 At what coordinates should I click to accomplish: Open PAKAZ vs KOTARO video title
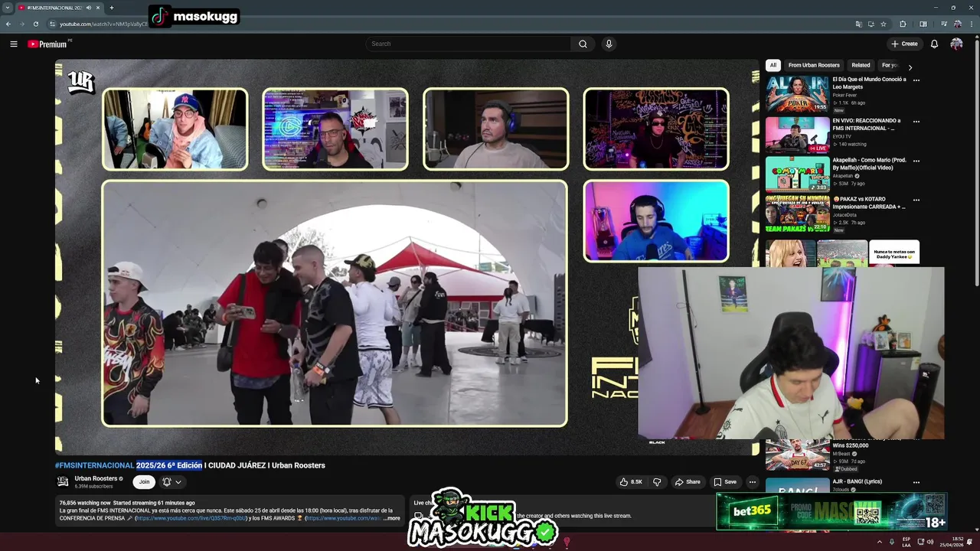868,203
